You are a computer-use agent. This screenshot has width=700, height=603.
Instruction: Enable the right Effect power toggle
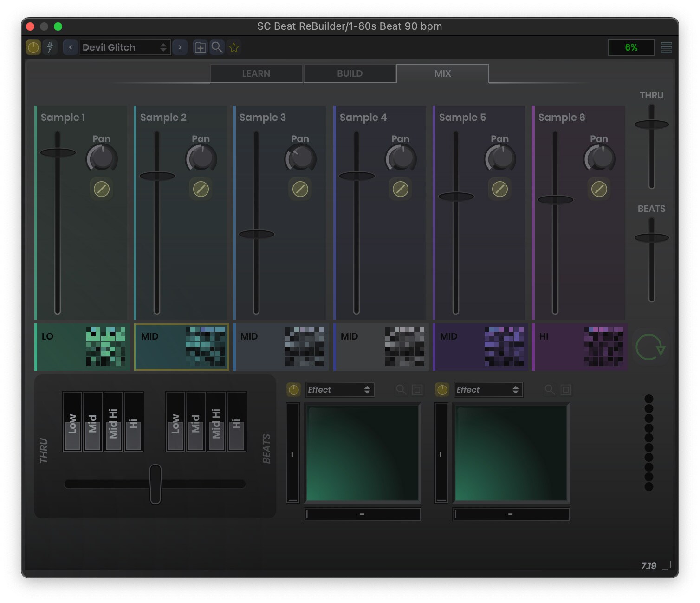(x=441, y=390)
